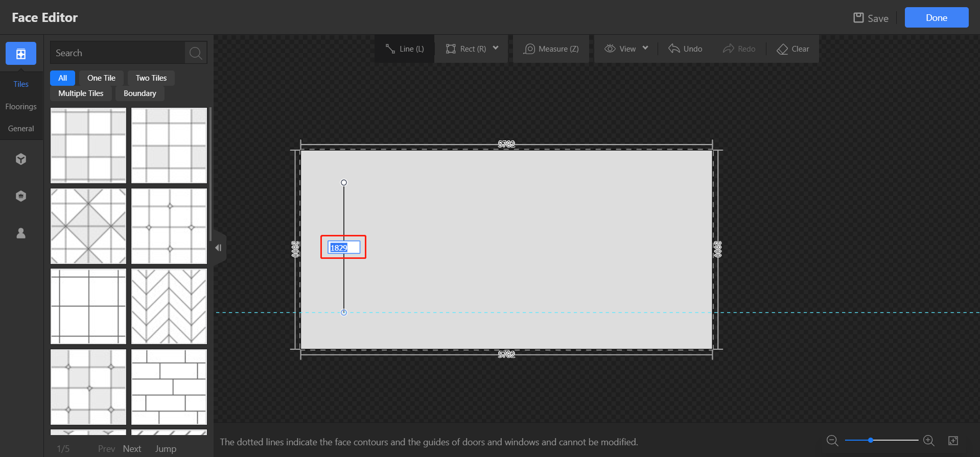
Task: Click the fit-to-screen icon at bottom right
Action: tap(953, 440)
